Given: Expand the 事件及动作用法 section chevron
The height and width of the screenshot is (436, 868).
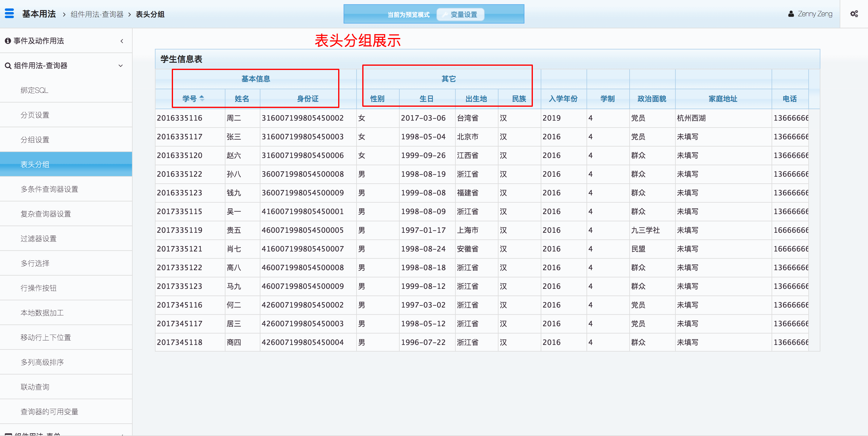Looking at the screenshot, I should pos(122,41).
